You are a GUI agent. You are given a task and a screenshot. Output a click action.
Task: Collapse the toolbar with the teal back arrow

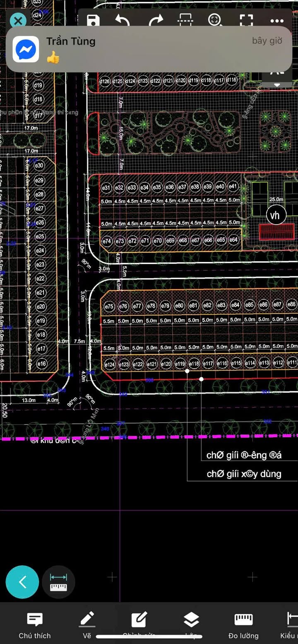pos(22,582)
